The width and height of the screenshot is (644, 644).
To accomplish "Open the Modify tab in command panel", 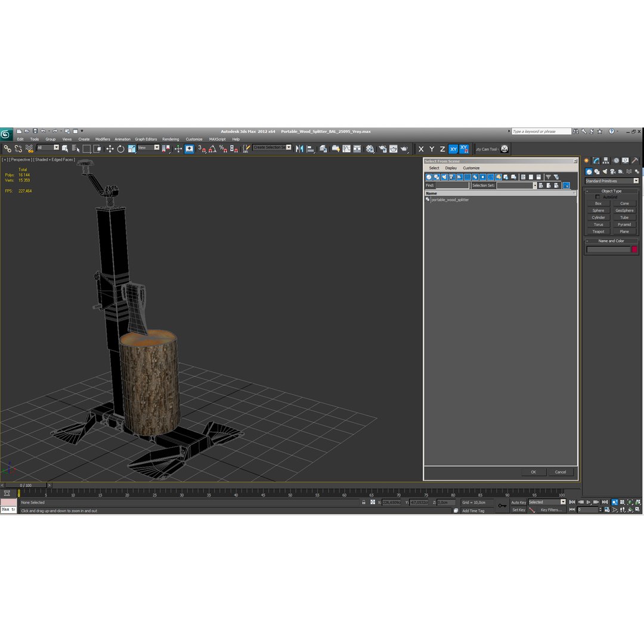I will 596,160.
